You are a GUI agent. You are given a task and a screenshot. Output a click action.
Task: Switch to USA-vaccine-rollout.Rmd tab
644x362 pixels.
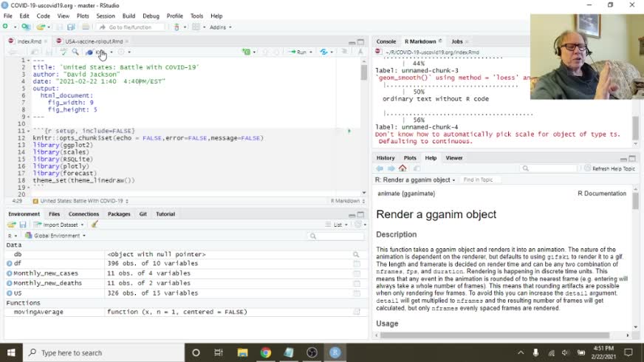(94, 41)
